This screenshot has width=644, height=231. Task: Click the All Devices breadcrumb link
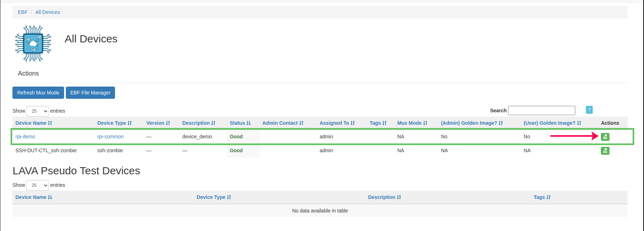click(48, 12)
